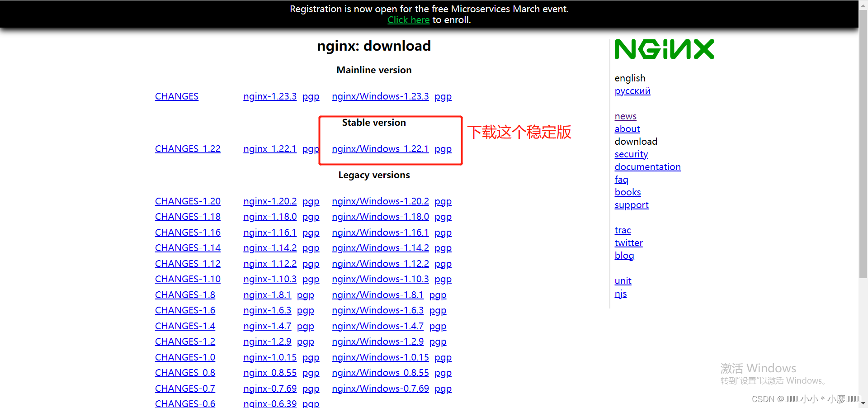Open CHANGES-1.2 link
Image resolution: width=868 pixels, height=408 pixels.
[x=185, y=342]
